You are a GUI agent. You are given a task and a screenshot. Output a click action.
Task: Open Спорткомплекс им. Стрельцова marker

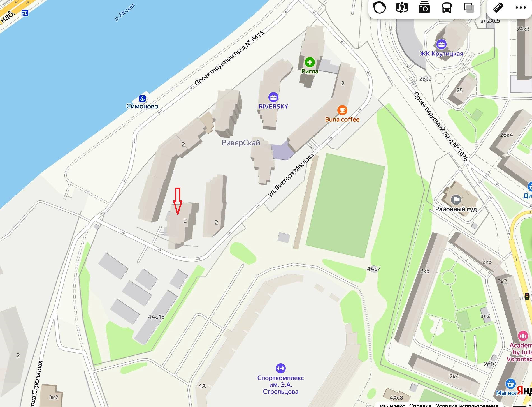click(x=280, y=368)
